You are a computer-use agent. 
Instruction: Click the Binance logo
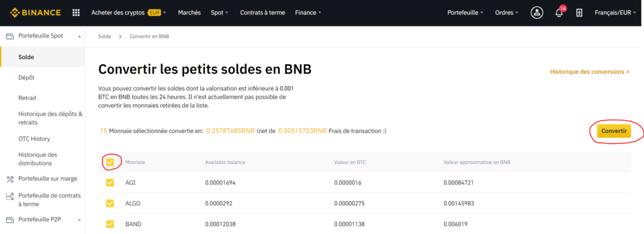point(35,13)
